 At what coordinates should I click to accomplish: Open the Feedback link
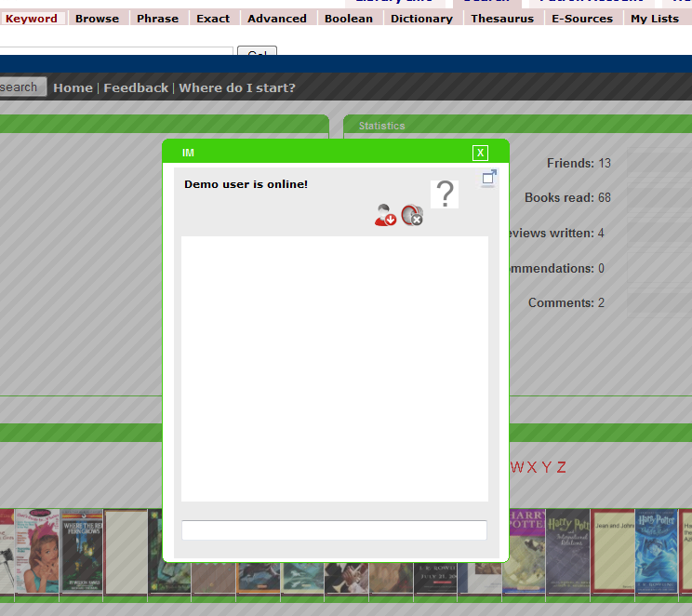pyautogui.click(x=136, y=87)
